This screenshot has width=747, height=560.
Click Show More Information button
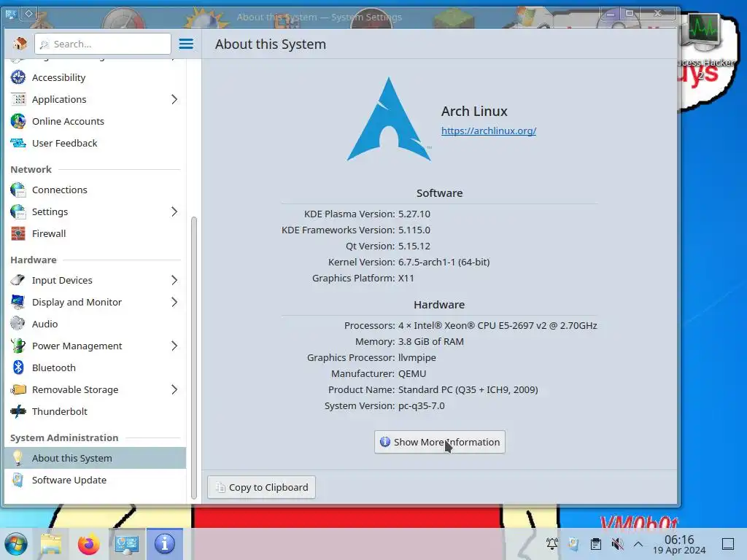coord(440,442)
